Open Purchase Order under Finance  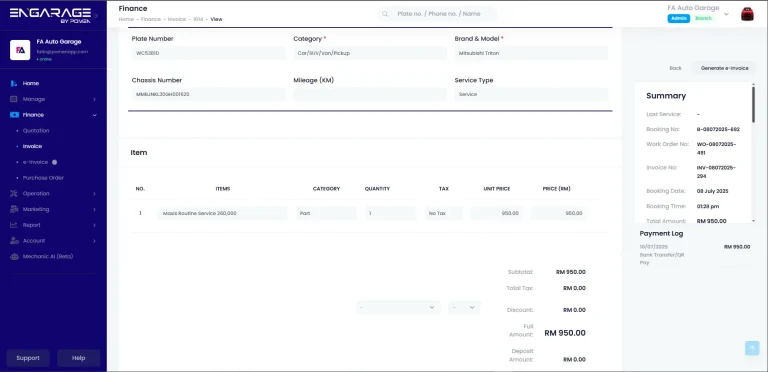pos(43,178)
